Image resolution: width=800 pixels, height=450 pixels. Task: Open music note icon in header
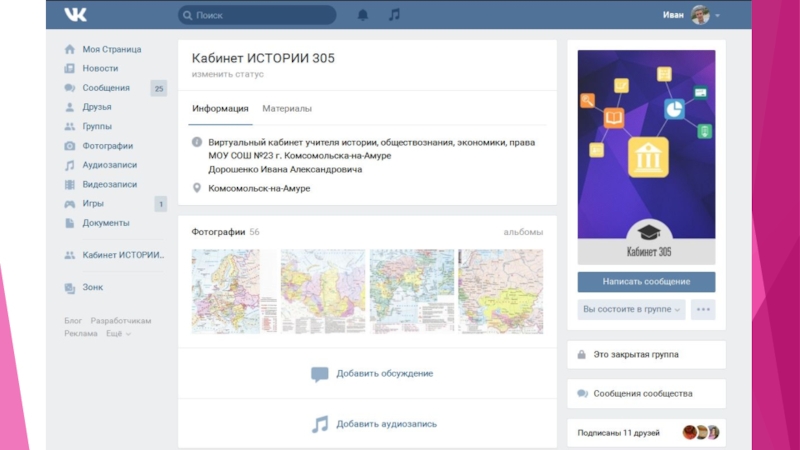(394, 15)
